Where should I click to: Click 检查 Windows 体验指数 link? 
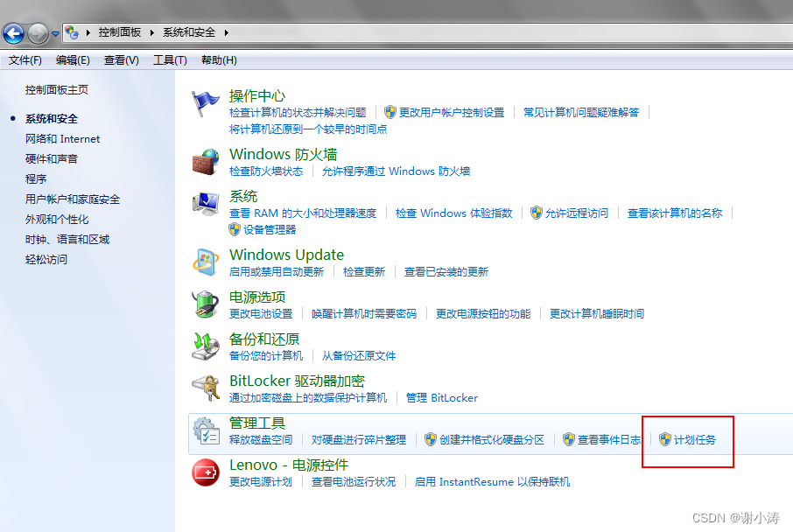pos(453,213)
